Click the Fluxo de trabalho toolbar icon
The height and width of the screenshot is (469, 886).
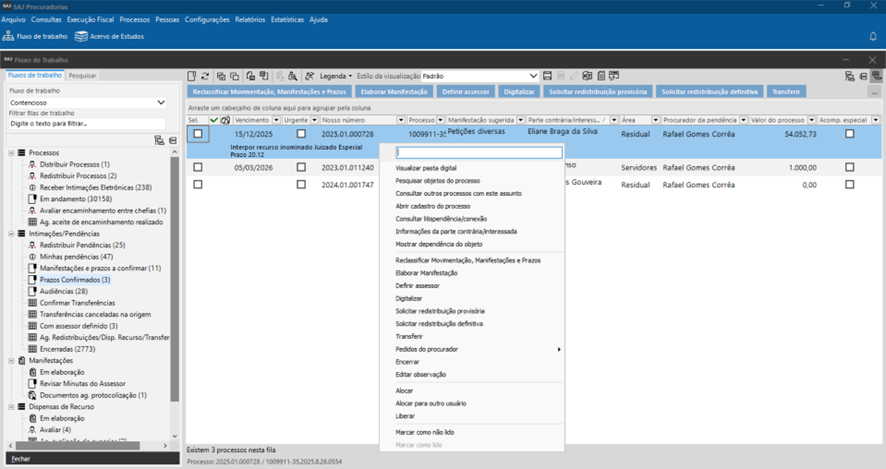point(9,37)
